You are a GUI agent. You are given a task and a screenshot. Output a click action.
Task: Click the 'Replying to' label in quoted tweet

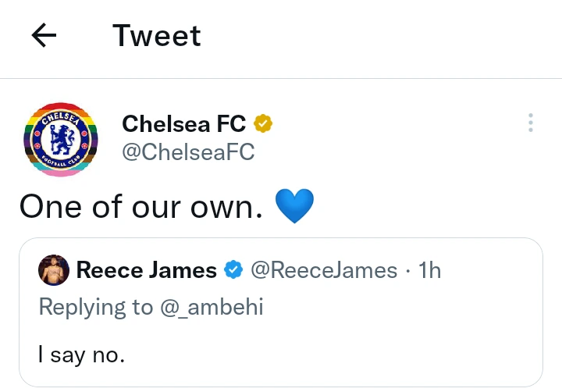coord(95,307)
